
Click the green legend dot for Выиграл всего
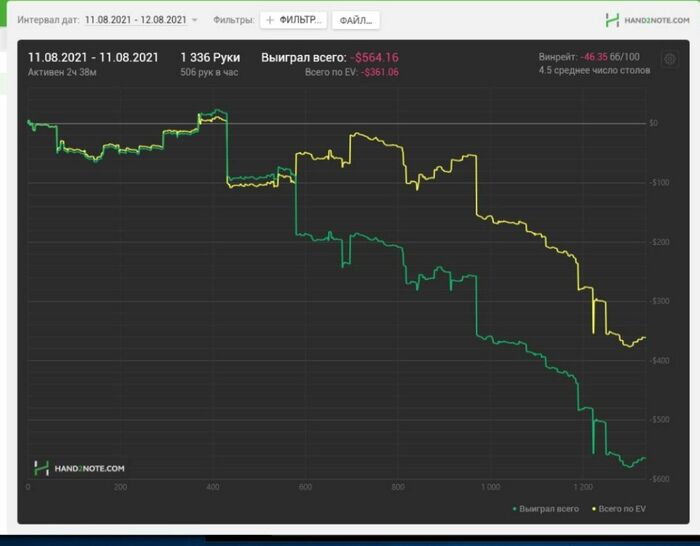[515, 509]
